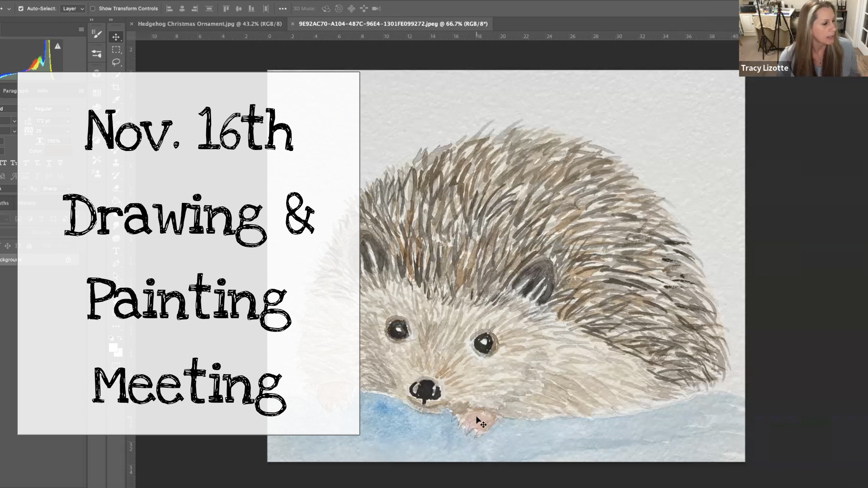
Task: Toggle lock position in Layers panel
Action: (x=7, y=246)
